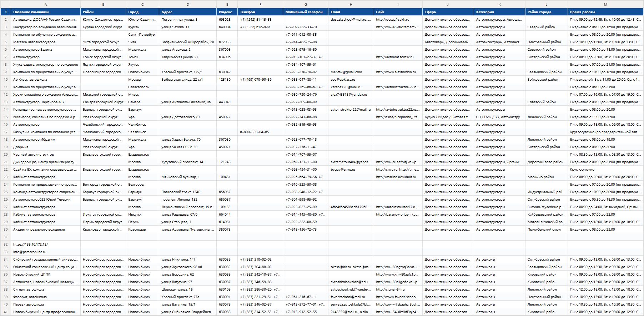The height and width of the screenshot is (322, 644).
Task: Select the row 17 header
Action: coord(5,132)
